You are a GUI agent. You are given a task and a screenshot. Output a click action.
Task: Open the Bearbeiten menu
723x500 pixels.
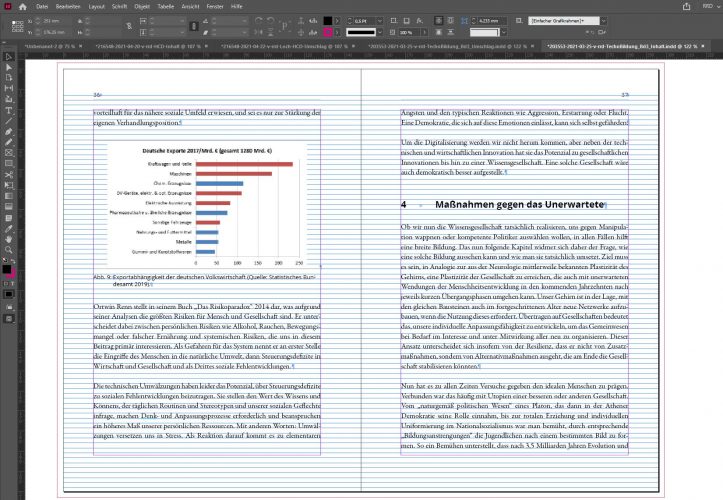tap(68, 6)
